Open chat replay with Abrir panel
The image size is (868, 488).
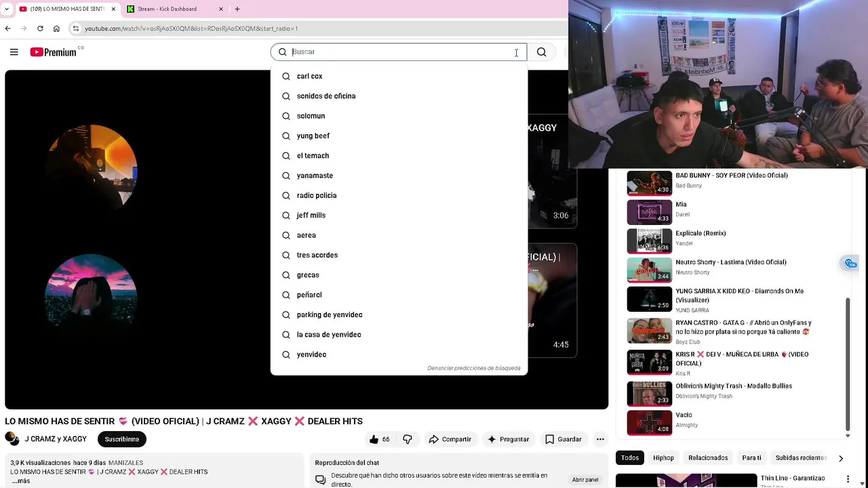coord(585,479)
